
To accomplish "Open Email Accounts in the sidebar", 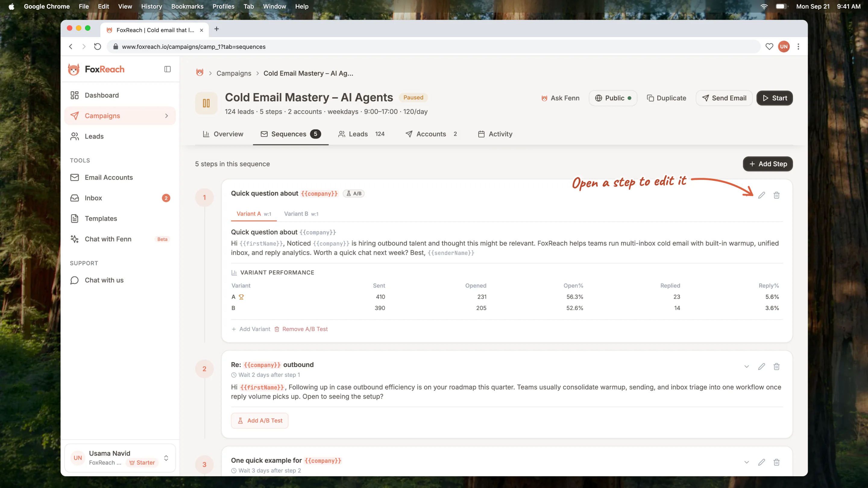I will coord(120,177).
